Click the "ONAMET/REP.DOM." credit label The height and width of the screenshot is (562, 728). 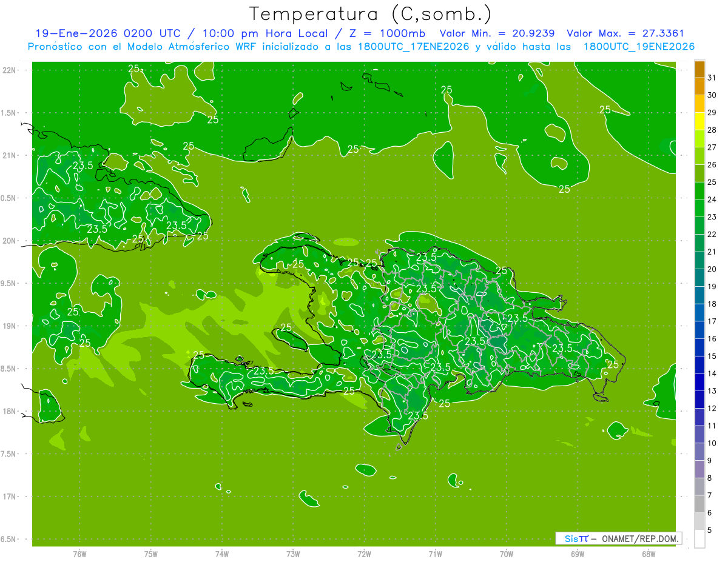click(x=641, y=538)
